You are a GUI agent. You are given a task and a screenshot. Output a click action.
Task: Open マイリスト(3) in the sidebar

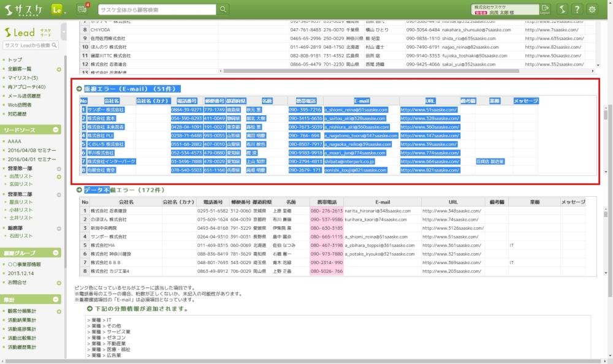[22, 78]
